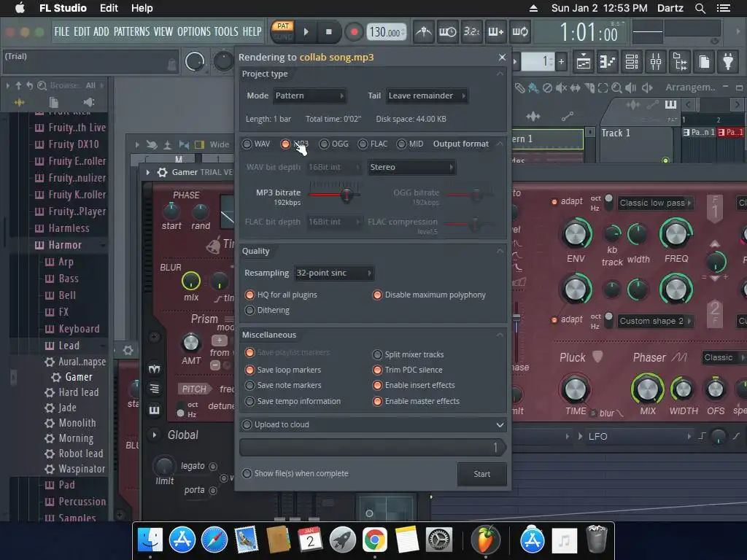Collapse the Output format section
The image size is (747, 560).
(500, 144)
